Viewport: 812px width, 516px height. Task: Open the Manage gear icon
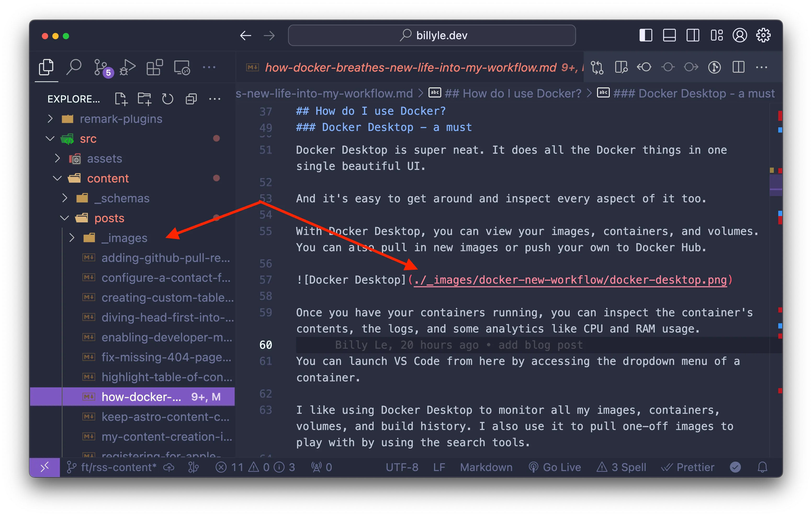(763, 35)
